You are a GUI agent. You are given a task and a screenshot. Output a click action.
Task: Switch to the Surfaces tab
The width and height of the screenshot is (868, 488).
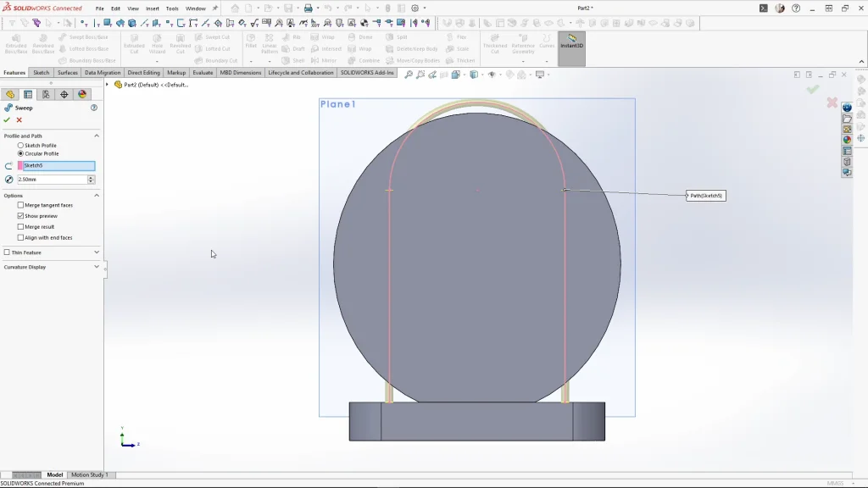click(x=68, y=73)
